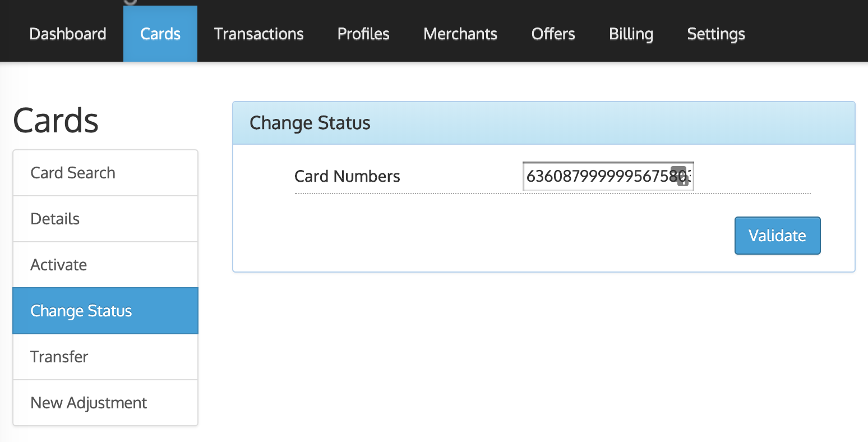868x442 pixels.
Task: Click New Adjustment in the sidebar
Action: tap(89, 403)
